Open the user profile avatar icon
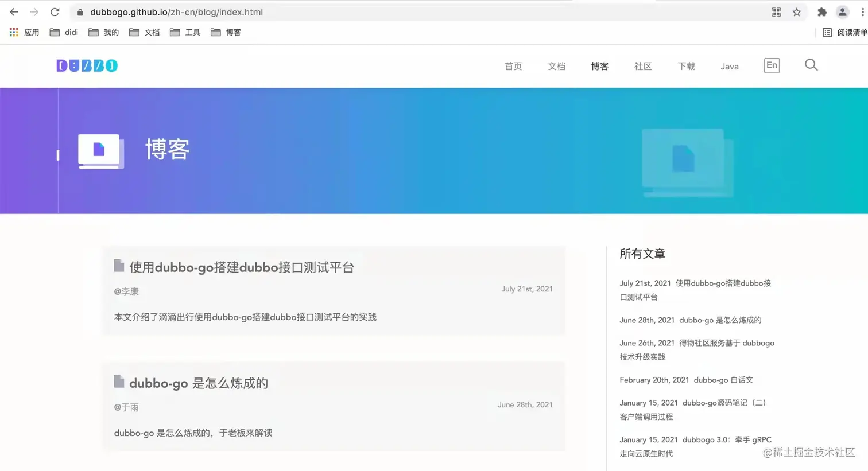Screen dimensions: 868x471 (842, 12)
